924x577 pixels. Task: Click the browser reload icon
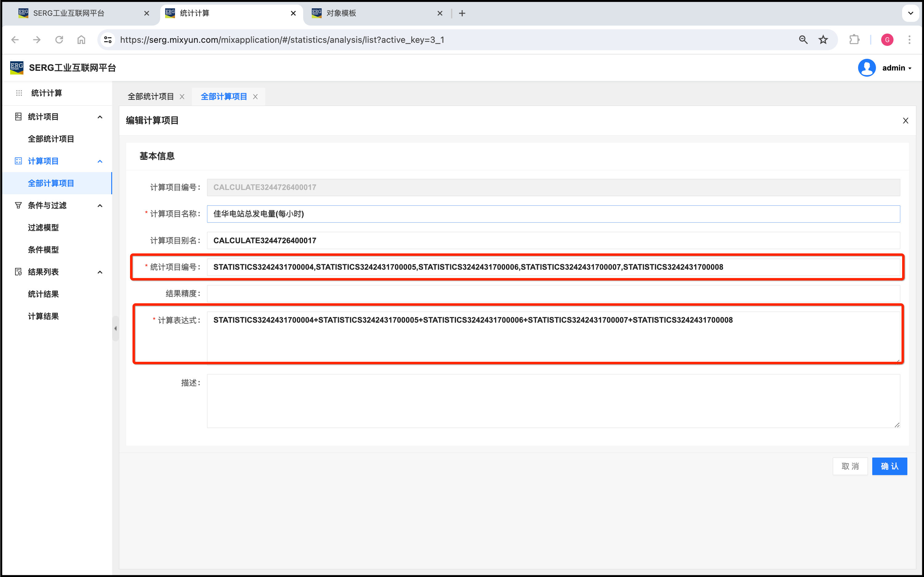[59, 40]
